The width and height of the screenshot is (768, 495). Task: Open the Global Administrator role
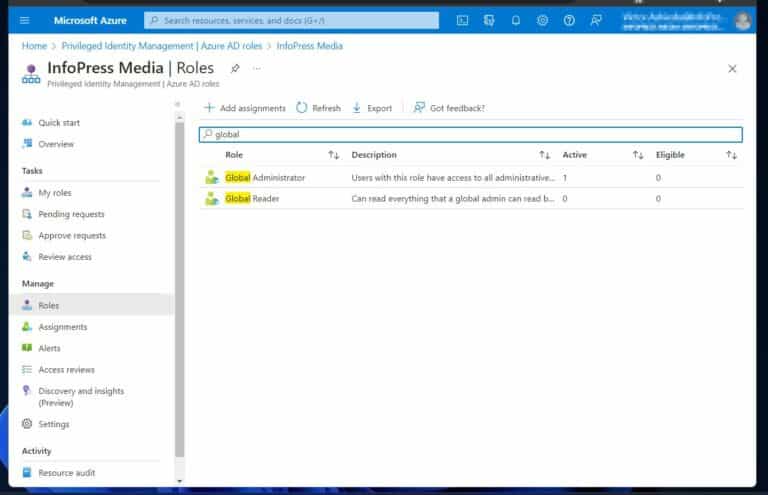(265, 177)
